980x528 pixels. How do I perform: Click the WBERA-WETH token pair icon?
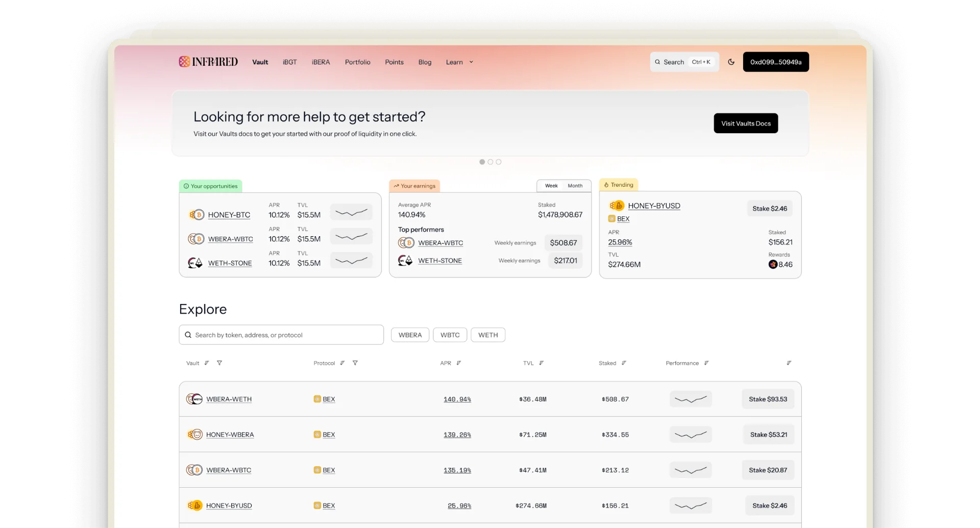tap(194, 399)
